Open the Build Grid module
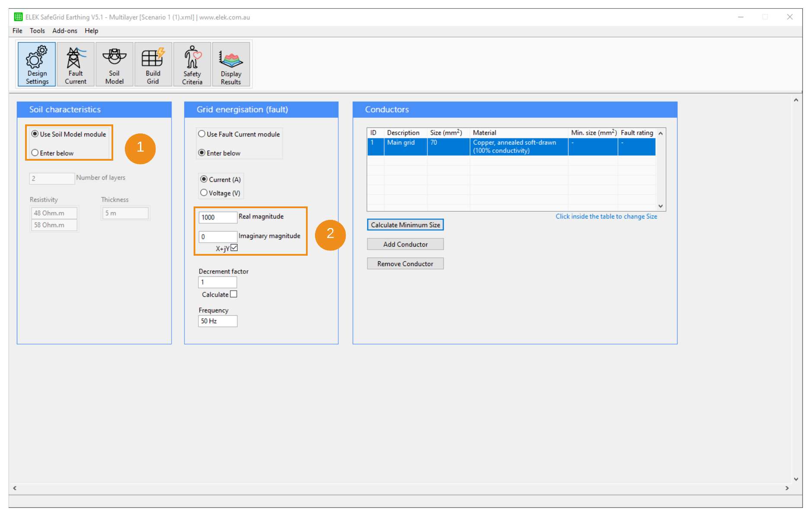This screenshot has height=517, width=812. pos(153,64)
